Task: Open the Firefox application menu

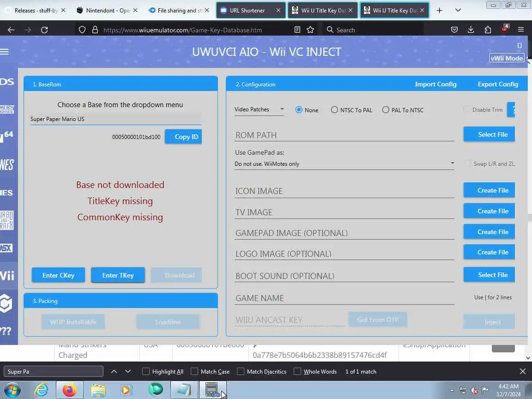Action: 521,30
